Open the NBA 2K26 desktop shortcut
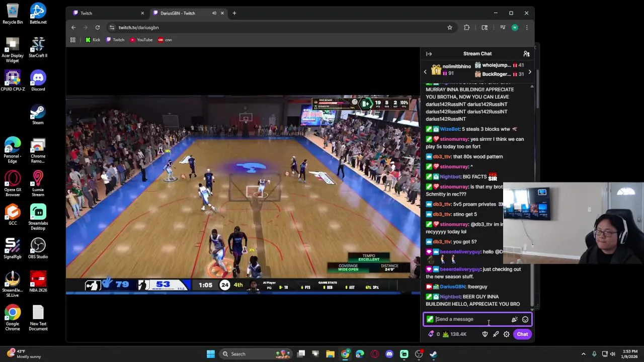644x362 pixels. [38, 282]
